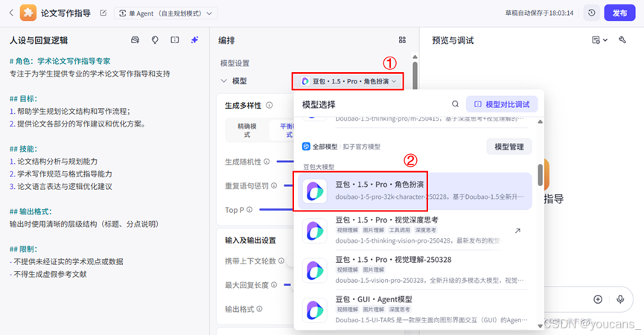Go back with the top-left arrow
644x335 pixels.
point(11,13)
